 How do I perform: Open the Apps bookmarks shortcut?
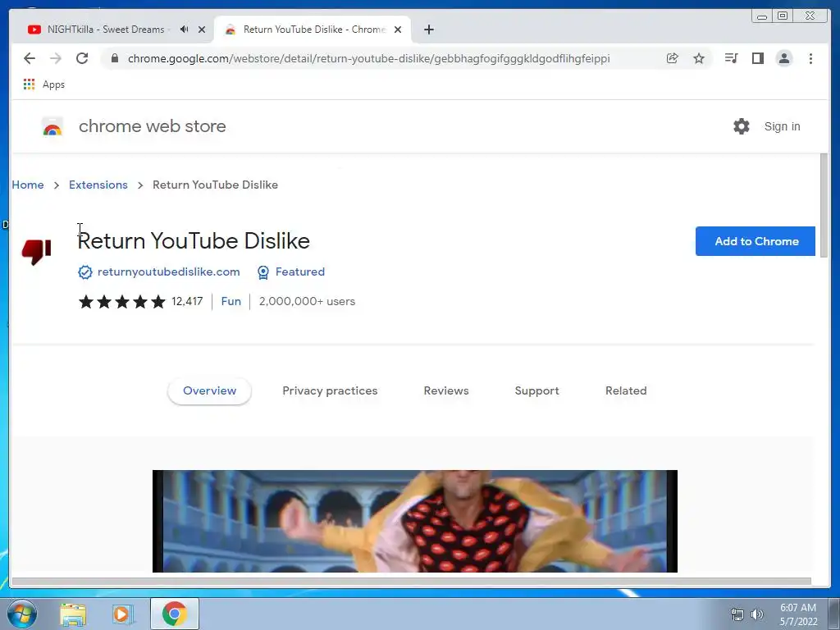point(44,84)
